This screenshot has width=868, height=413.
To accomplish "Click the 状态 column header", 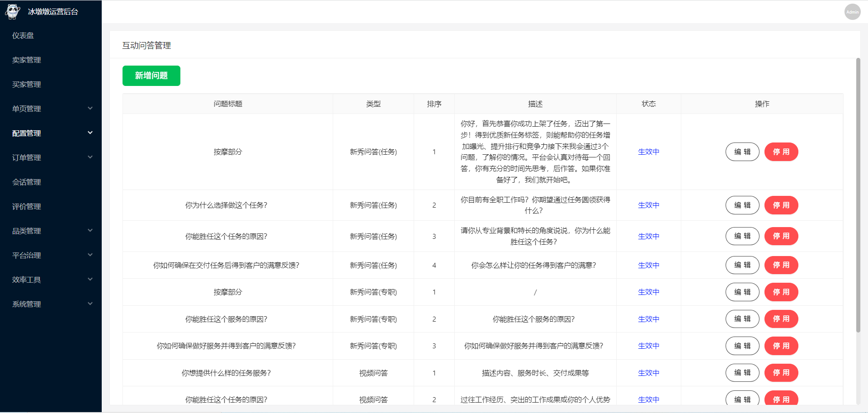I will coord(648,104).
